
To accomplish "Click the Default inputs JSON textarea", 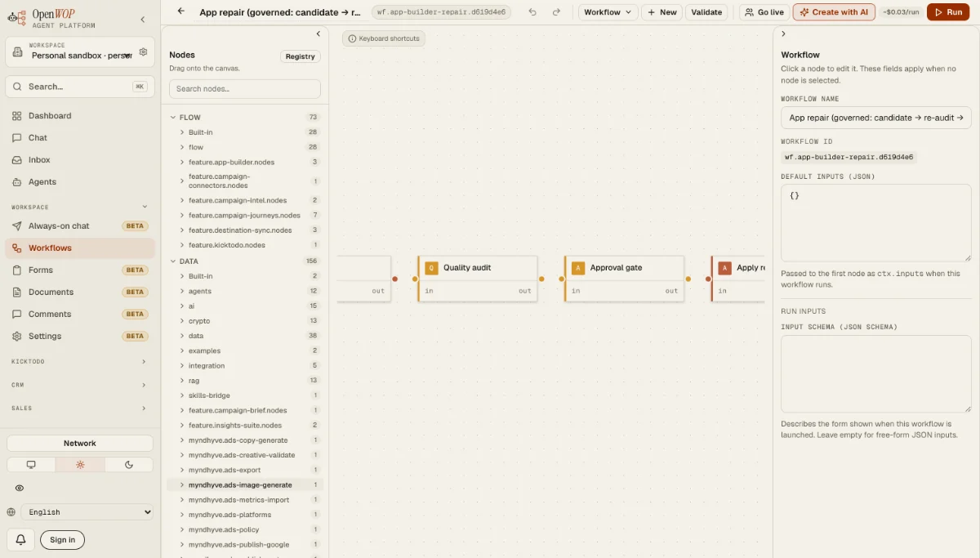I will click(x=876, y=223).
